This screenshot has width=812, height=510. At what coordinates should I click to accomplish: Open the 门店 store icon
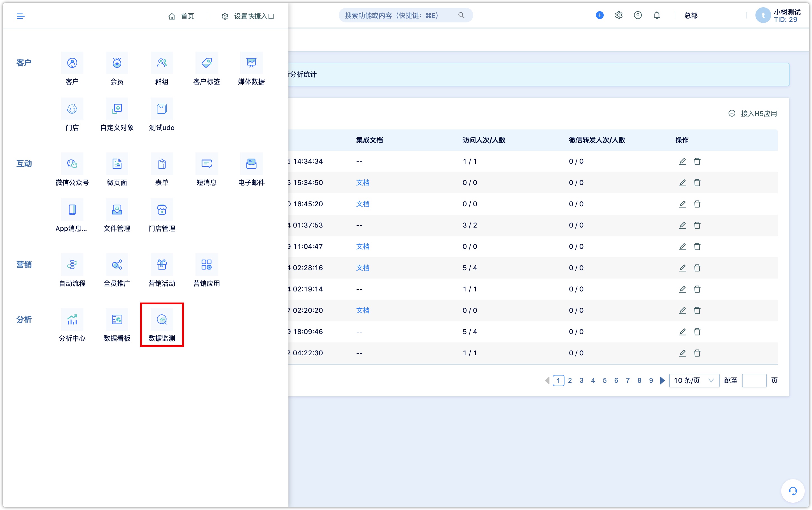pos(72,109)
